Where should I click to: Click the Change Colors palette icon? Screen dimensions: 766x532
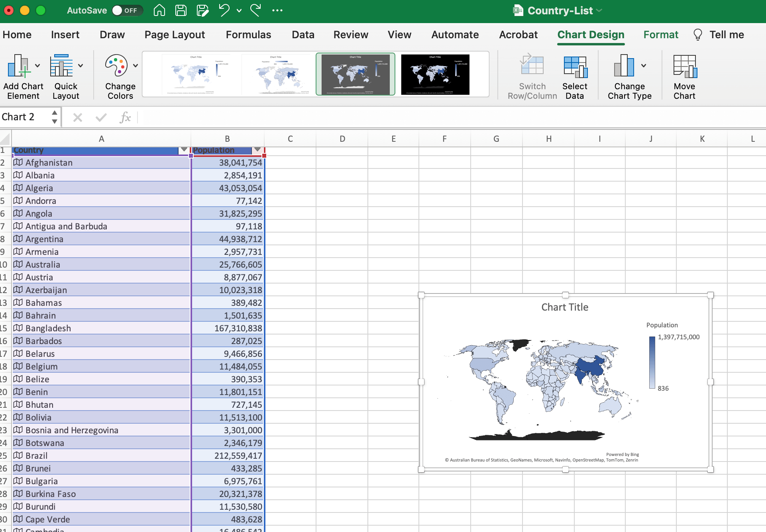click(116, 66)
